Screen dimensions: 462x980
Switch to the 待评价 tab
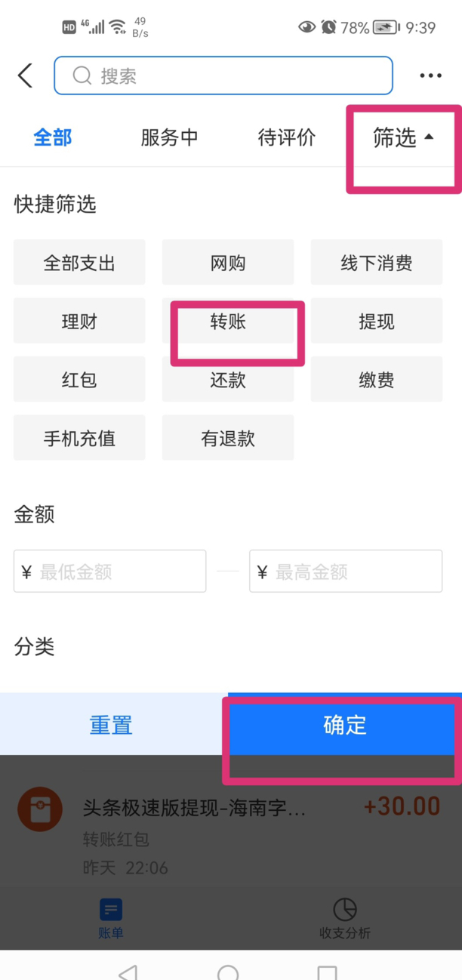tap(287, 138)
